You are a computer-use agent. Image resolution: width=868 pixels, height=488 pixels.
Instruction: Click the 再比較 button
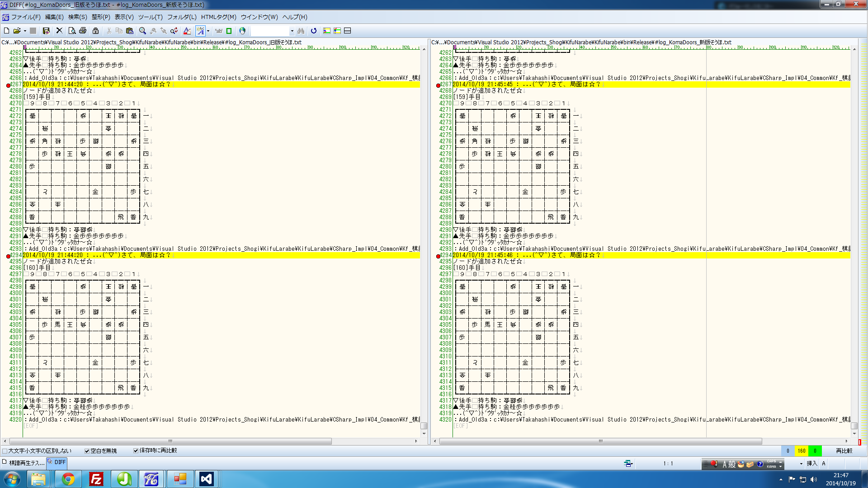[844, 451]
